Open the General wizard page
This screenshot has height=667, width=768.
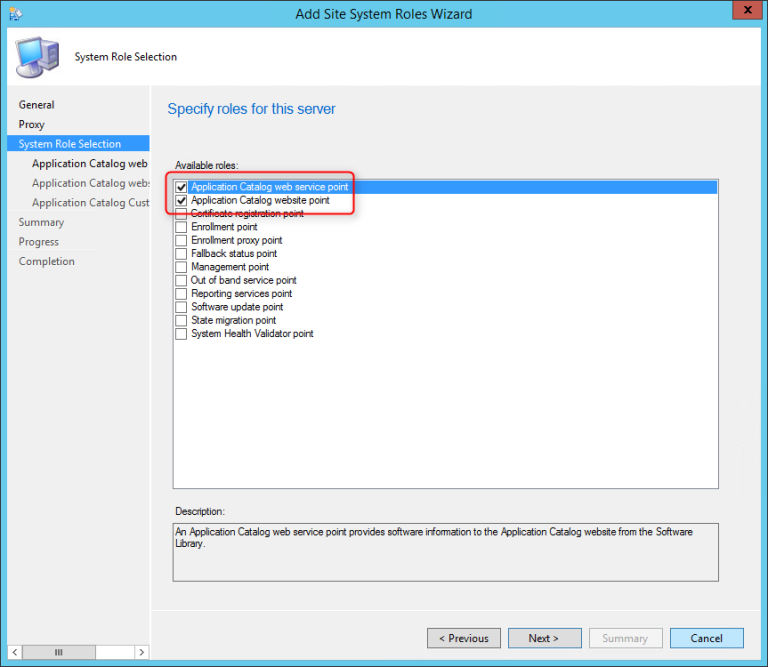[37, 105]
